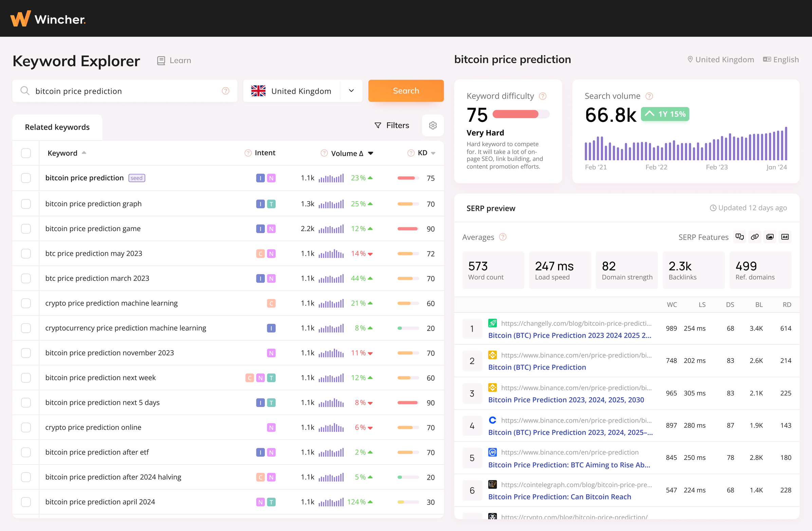Viewport: 812px width, 531px height.
Task: Open the Filters button
Action: pos(392,125)
